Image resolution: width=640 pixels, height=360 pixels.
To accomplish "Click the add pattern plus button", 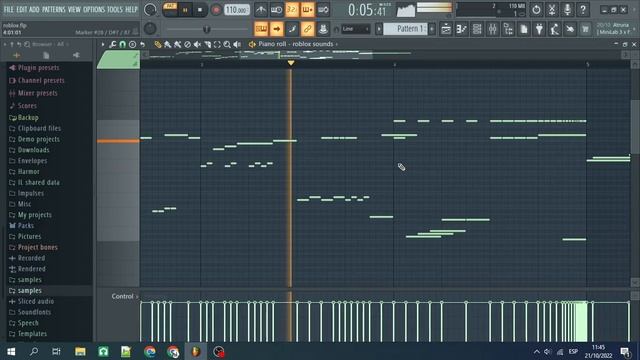I will [x=432, y=29].
